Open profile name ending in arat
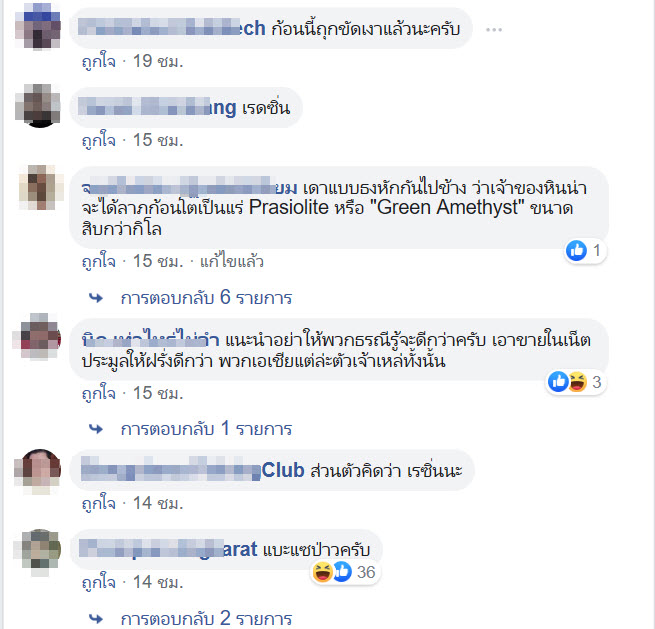 (168, 549)
